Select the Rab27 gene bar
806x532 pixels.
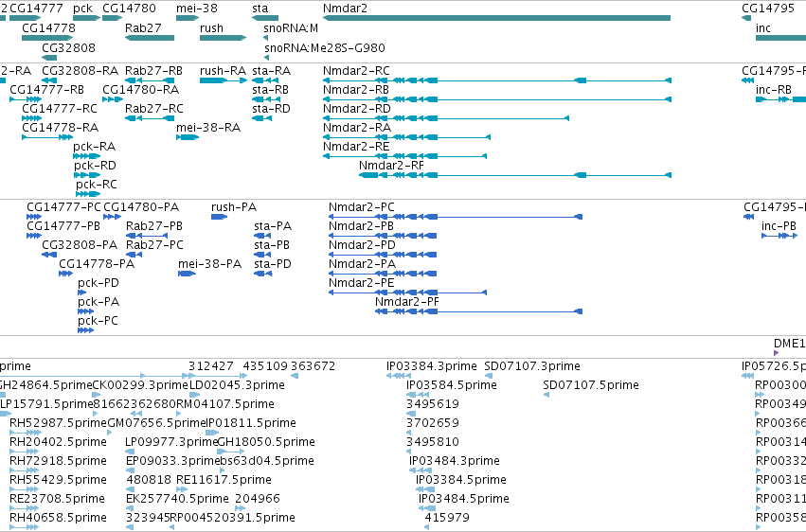tap(150, 38)
